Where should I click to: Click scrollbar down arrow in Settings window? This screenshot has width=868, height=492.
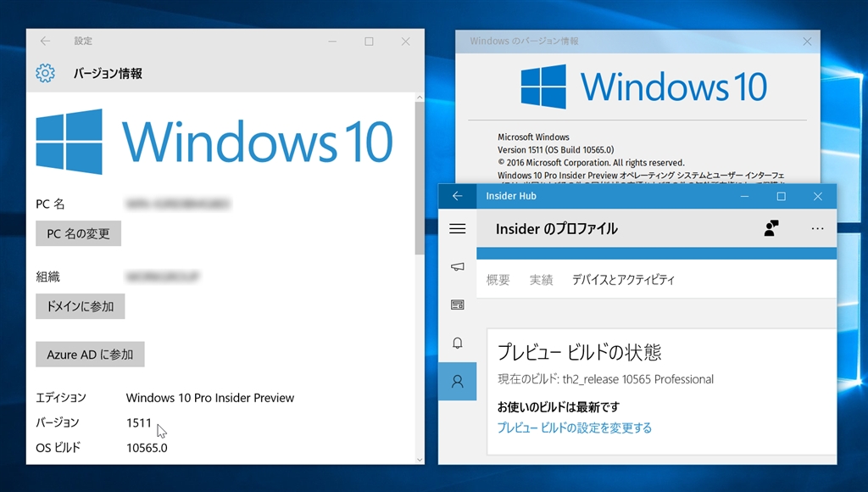420,459
